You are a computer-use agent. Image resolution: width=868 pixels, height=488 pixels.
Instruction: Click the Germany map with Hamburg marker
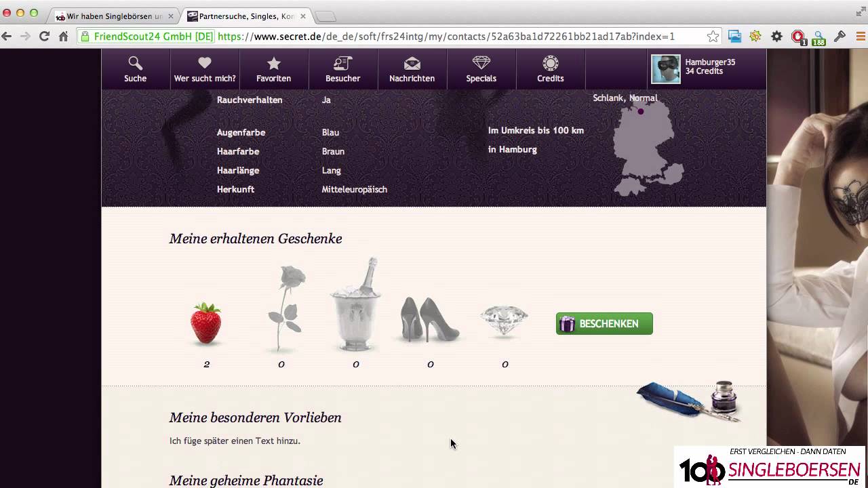point(648,149)
